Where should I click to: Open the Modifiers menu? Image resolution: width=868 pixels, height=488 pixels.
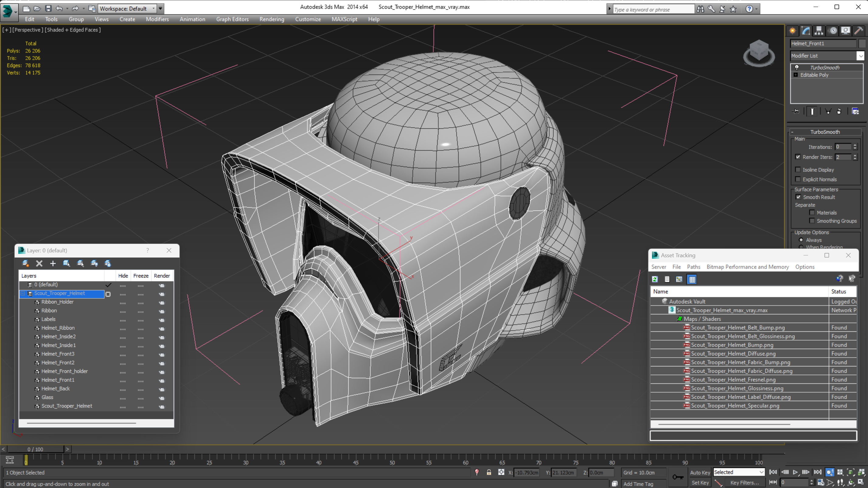157,19
